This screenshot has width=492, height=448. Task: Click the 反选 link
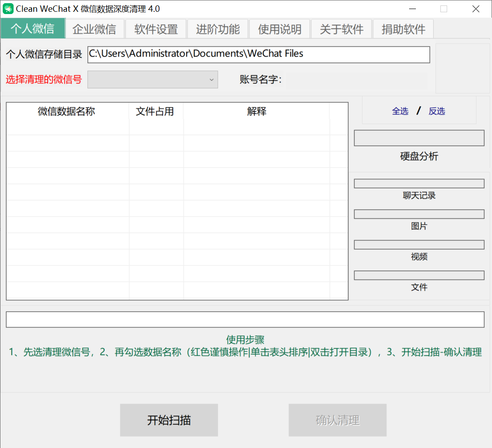click(437, 111)
